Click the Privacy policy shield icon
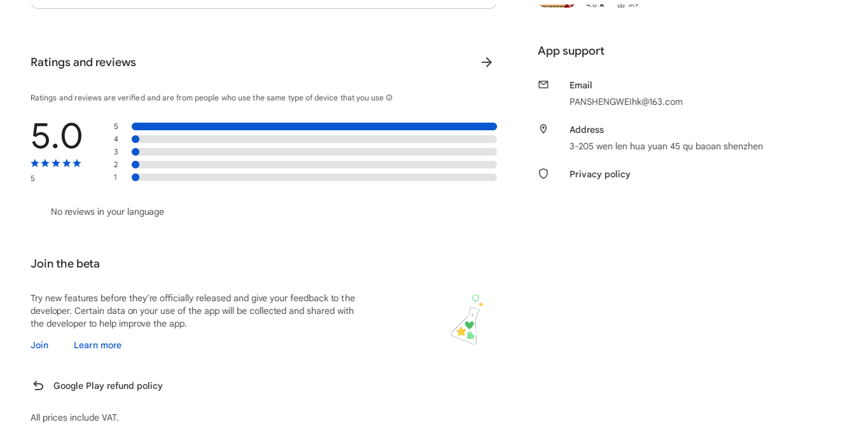The width and height of the screenshot is (868, 441). (543, 173)
